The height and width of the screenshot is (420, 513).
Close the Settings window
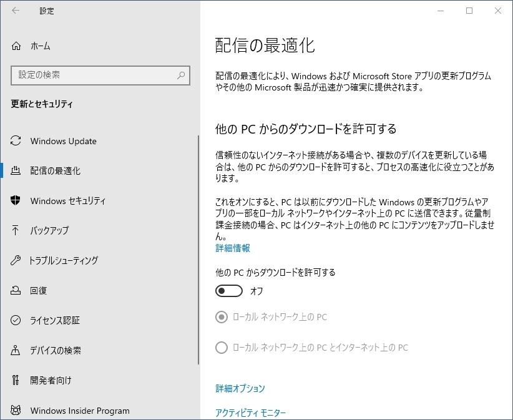(x=498, y=11)
